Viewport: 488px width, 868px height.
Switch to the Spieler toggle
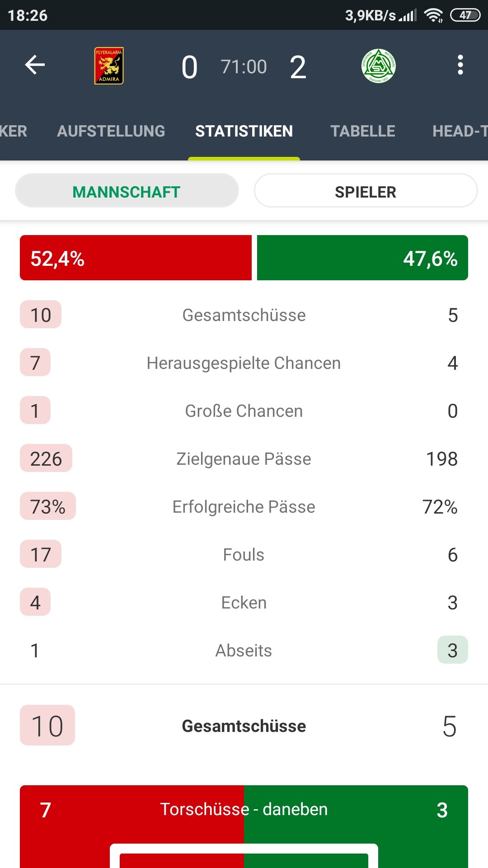[x=366, y=191]
